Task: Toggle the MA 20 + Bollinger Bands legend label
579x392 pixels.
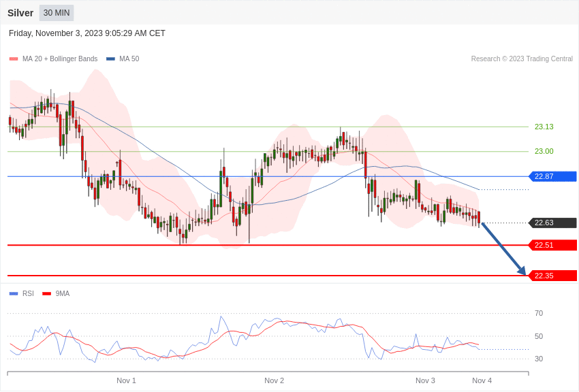Action: (x=60, y=59)
